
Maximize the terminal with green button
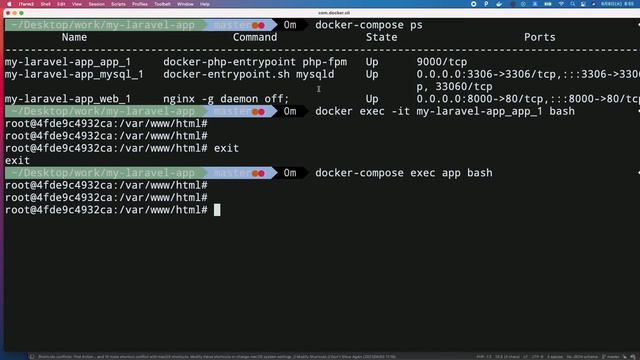(x=21, y=13)
